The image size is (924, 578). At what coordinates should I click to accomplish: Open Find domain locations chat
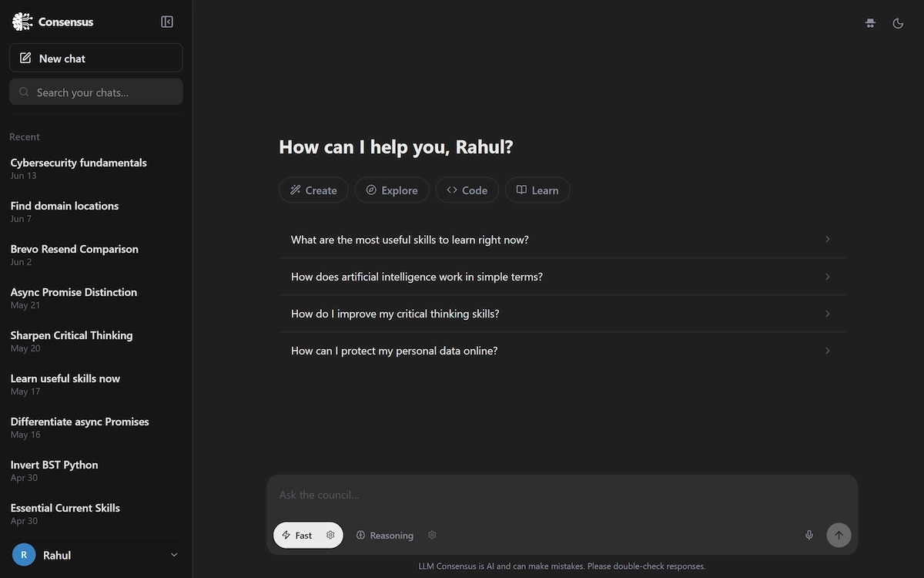(96, 211)
